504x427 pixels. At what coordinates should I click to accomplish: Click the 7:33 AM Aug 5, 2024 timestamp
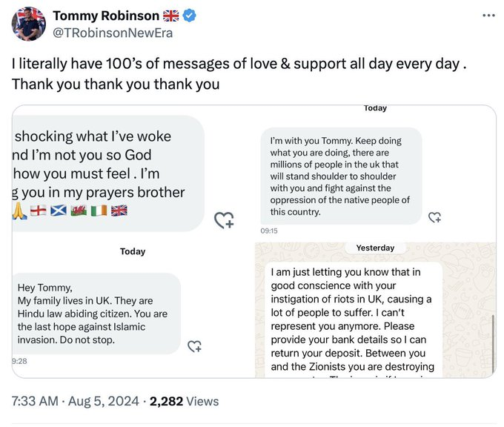[x=75, y=401]
